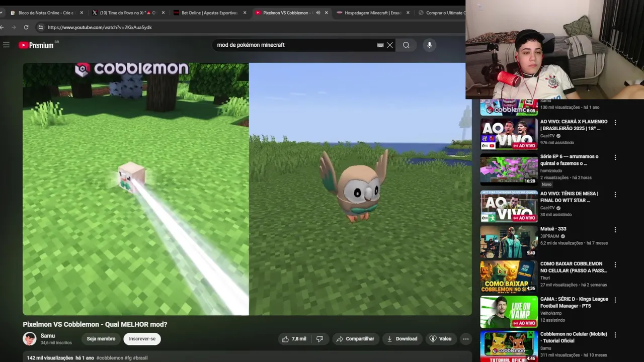Open 'COMO BAIXAR COBBLEMON NO CELULAR' title
Screen dimensions: 644x362
coord(574,267)
